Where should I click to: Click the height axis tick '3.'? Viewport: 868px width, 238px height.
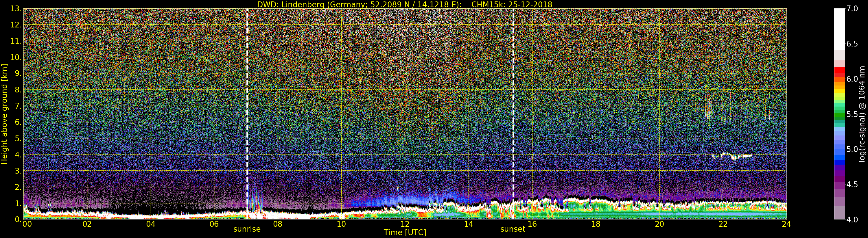[18, 171]
